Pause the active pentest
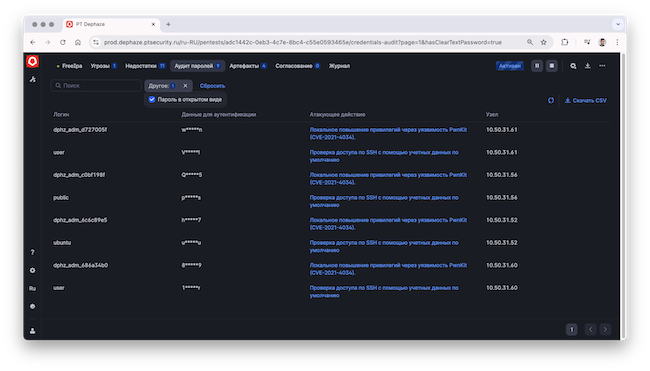 click(537, 65)
